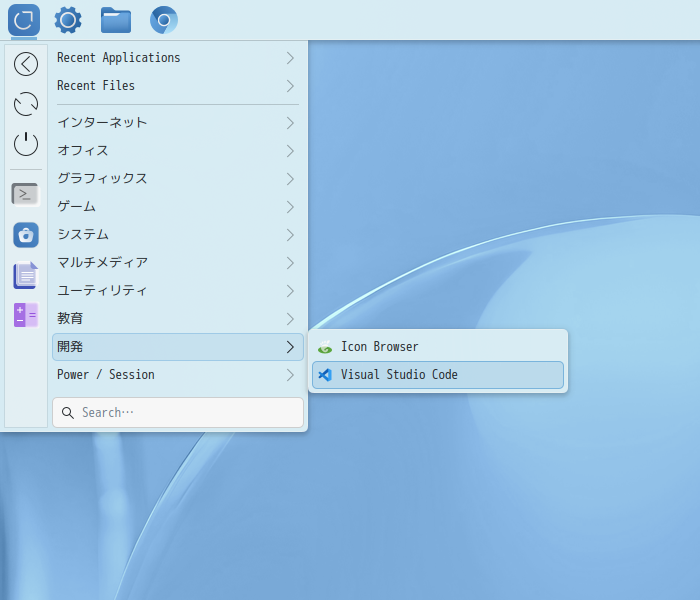Open the 教育 category

[x=178, y=319]
